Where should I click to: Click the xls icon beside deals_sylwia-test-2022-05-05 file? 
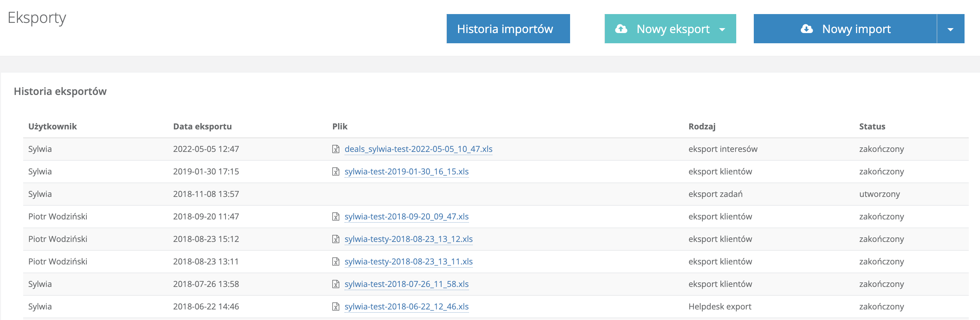[x=335, y=149]
